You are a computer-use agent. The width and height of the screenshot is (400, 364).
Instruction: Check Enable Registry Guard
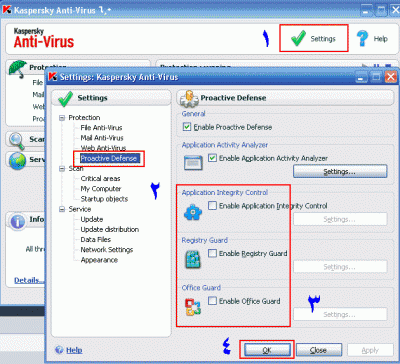click(212, 253)
